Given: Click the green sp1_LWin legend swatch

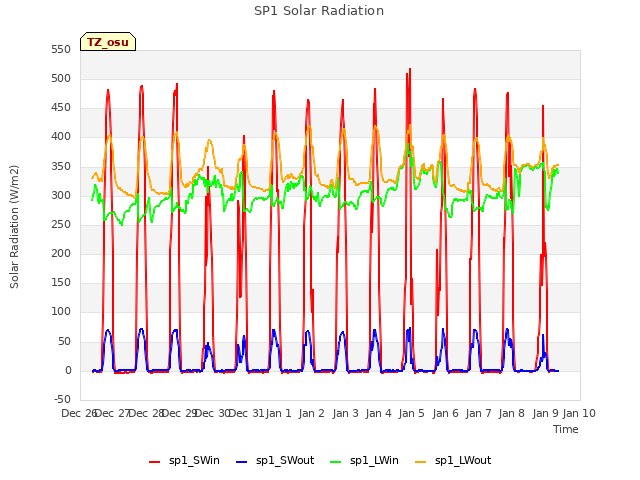Looking at the screenshot, I should pyautogui.click(x=336, y=462).
